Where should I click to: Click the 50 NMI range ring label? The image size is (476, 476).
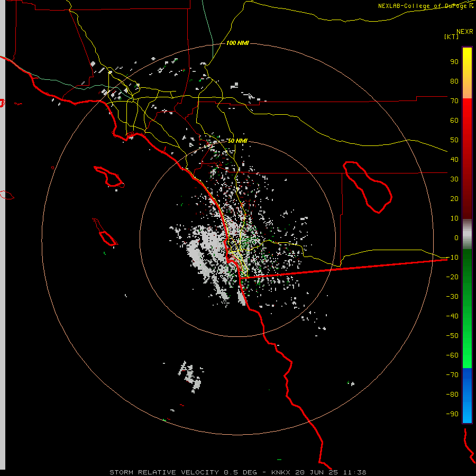coord(237,141)
